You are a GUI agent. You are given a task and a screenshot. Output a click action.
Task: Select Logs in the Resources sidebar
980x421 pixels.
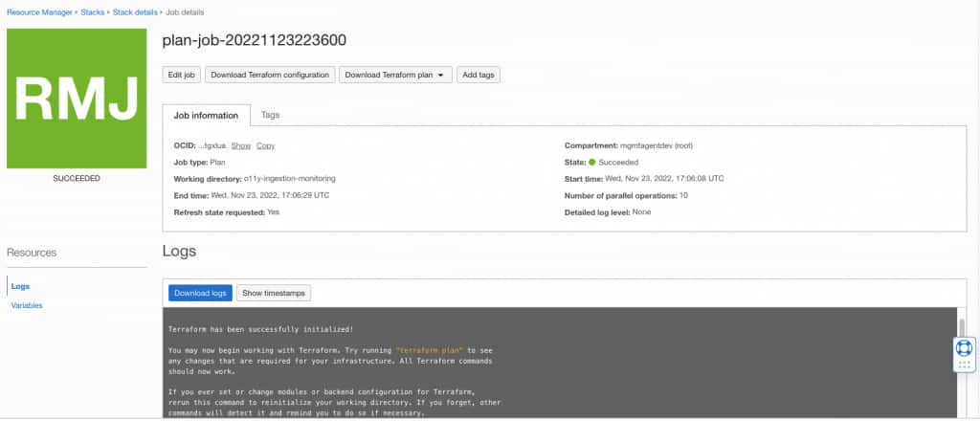click(21, 286)
